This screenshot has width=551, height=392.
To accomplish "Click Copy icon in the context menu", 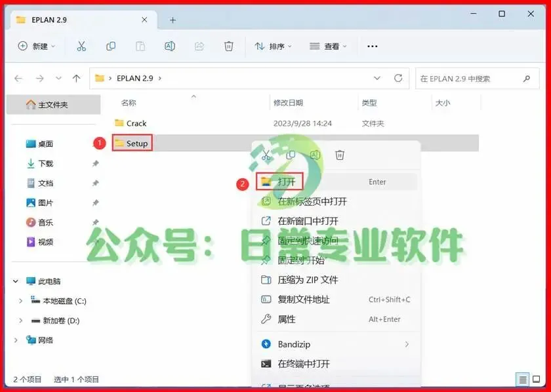I will pyautogui.click(x=291, y=155).
